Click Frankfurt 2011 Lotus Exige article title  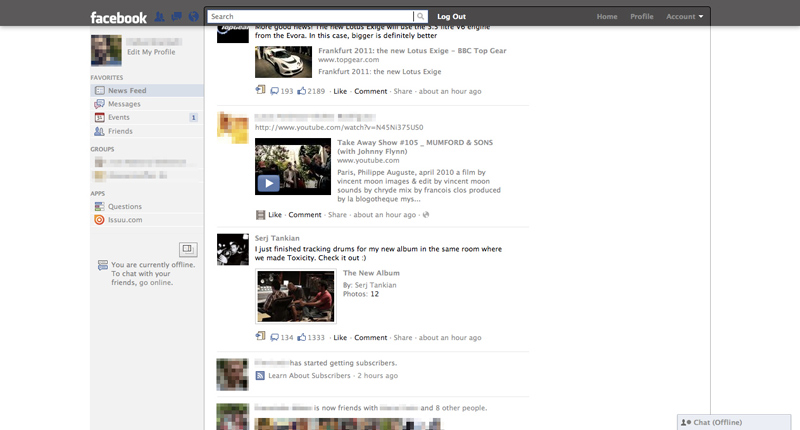pos(412,50)
